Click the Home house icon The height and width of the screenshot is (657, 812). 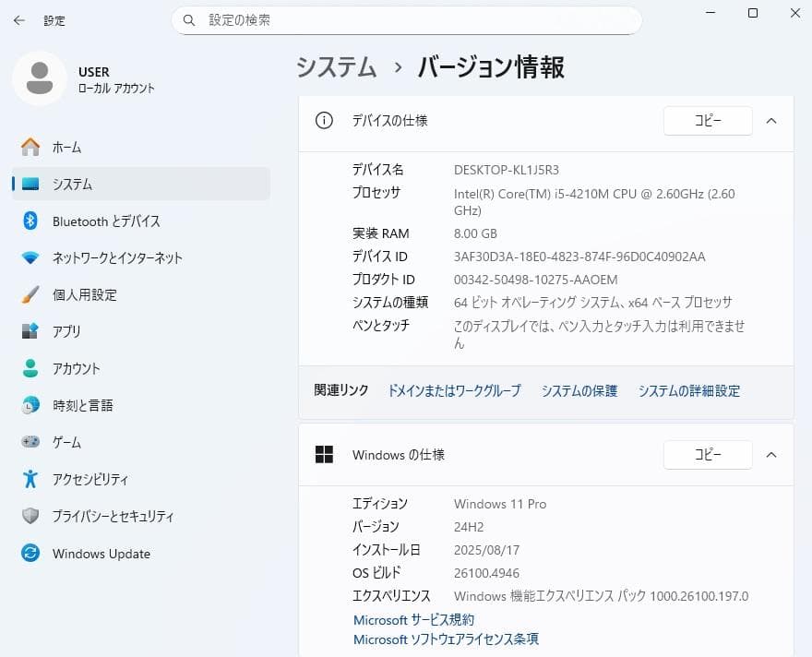(30, 147)
